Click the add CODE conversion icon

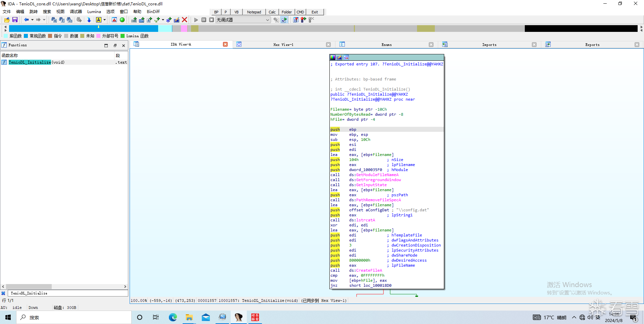click(x=134, y=20)
